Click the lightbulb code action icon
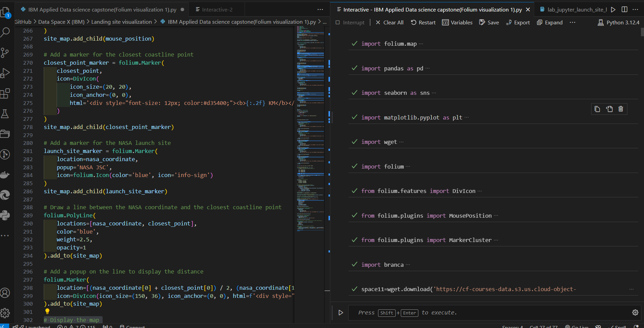The height and width of the screenshot is (328, 644). (47, 311)
